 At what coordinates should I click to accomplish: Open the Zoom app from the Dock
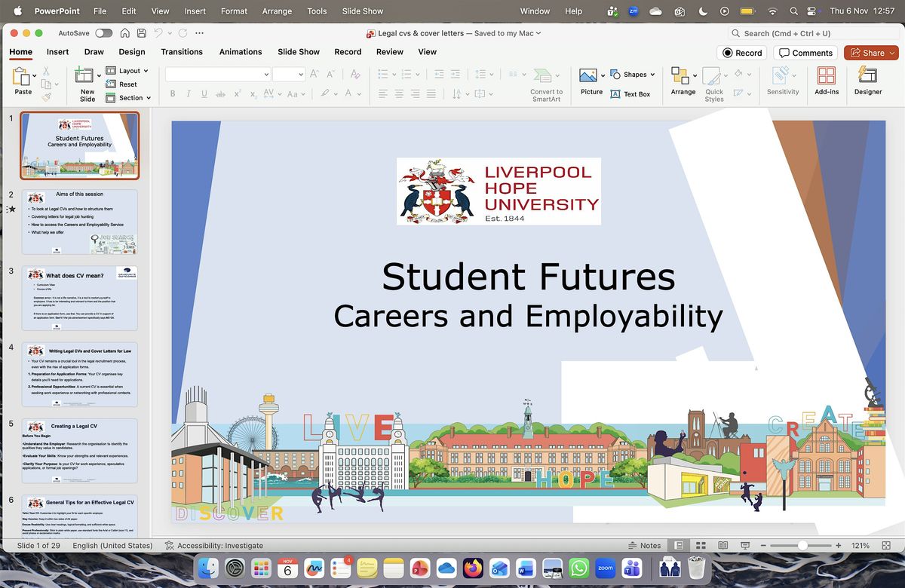[604, 568]
